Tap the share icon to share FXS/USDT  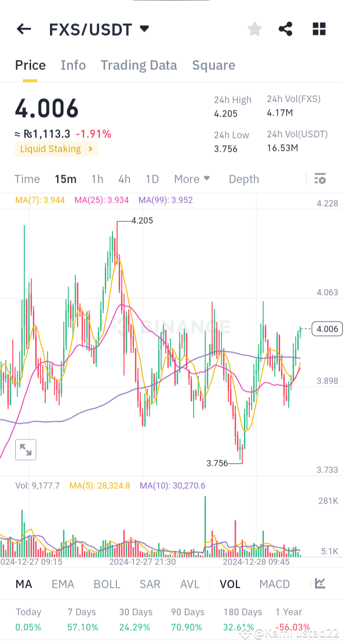coord(285,29)
